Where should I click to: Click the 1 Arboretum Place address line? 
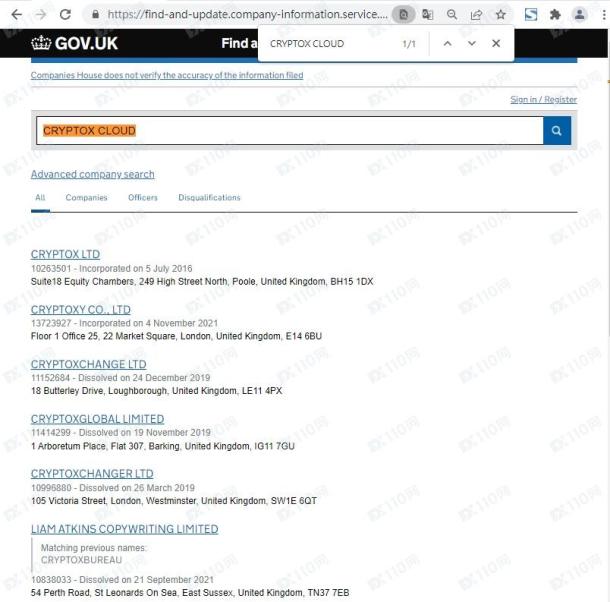(x=163, y=446)
